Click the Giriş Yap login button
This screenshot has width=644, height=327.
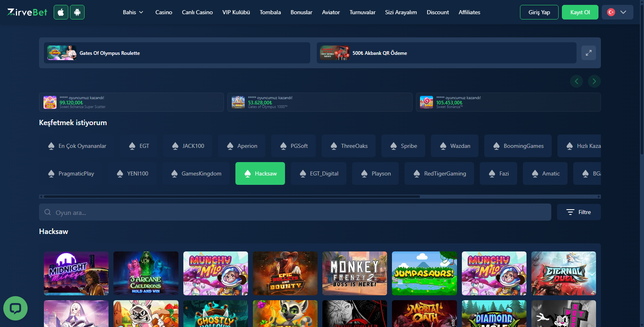[x=539, y=12]
